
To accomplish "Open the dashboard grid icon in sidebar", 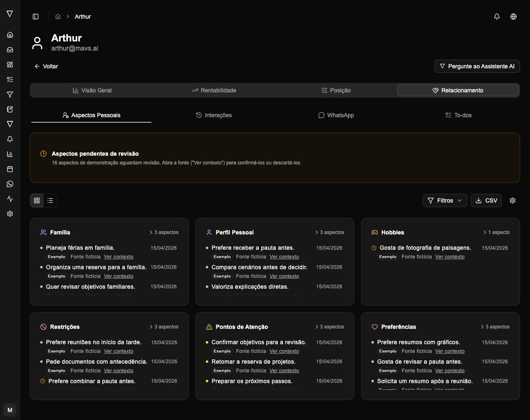I will [x=10, y=65].
